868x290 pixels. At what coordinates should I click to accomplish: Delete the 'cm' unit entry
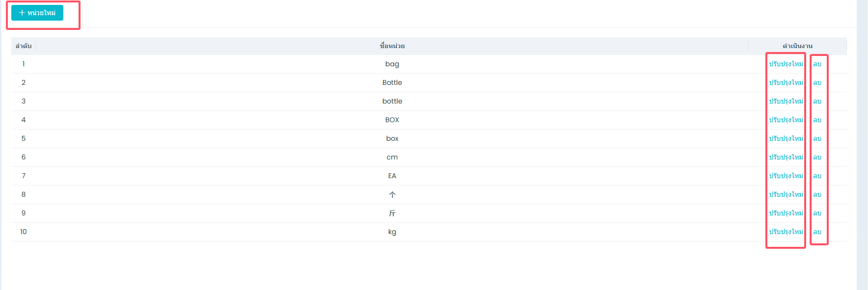pyautogui.click(x=817, y=157)
